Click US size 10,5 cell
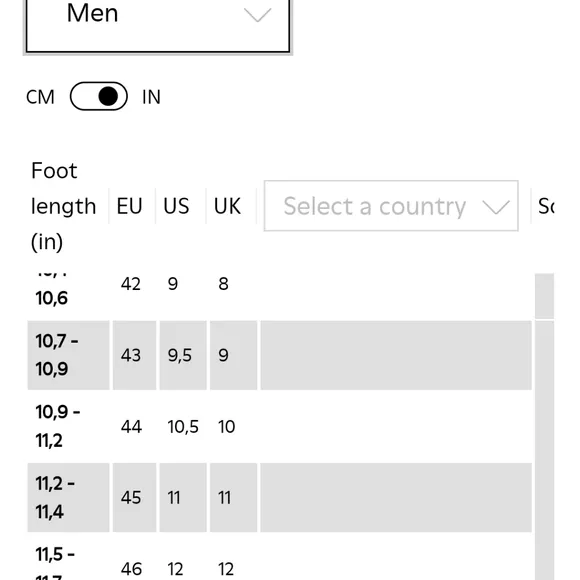The width and height of the screenshot is (580, 580). pyautogui.click(x=183, y=426)
